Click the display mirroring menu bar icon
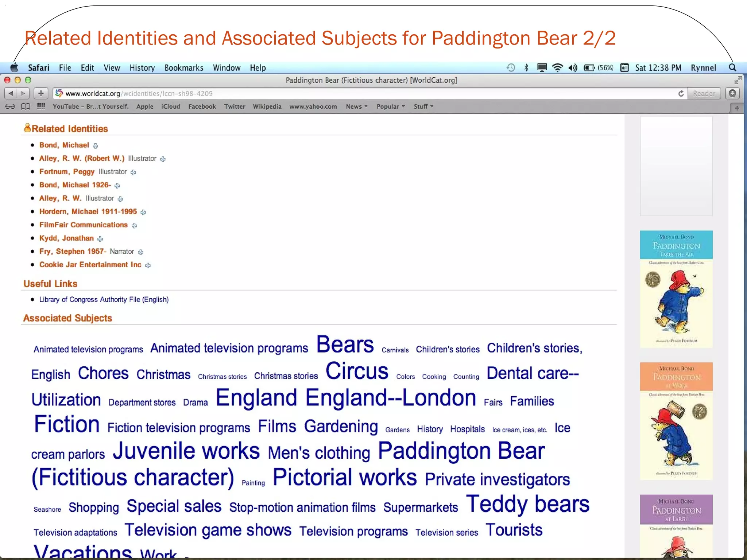The height and width of the screenshot is (560, 747). click(x=542, y=68)
